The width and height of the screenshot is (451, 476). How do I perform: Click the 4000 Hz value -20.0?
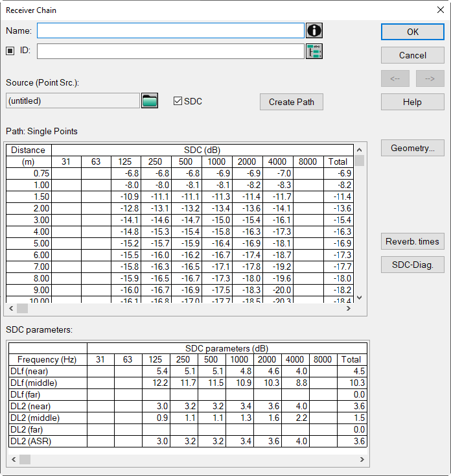tap(278, 291)
